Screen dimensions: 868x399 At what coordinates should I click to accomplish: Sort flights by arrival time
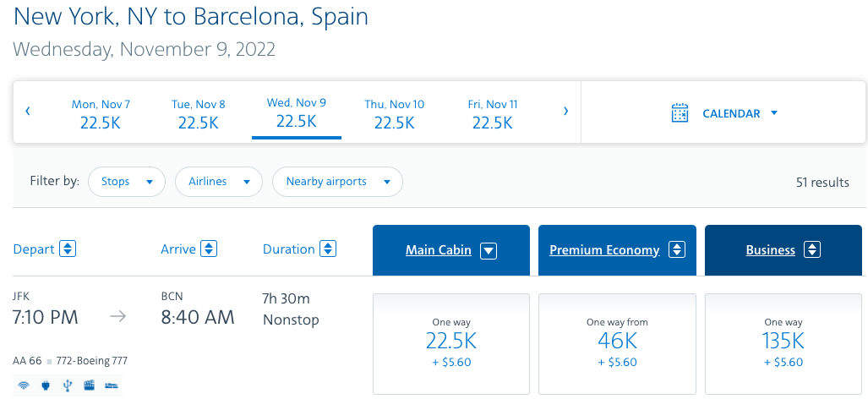(209, 249)
